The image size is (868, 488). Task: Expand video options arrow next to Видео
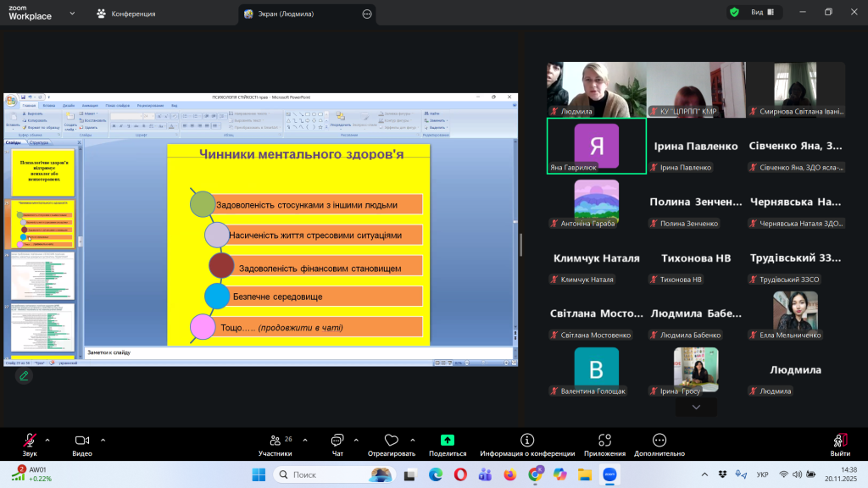coord(103,440)
